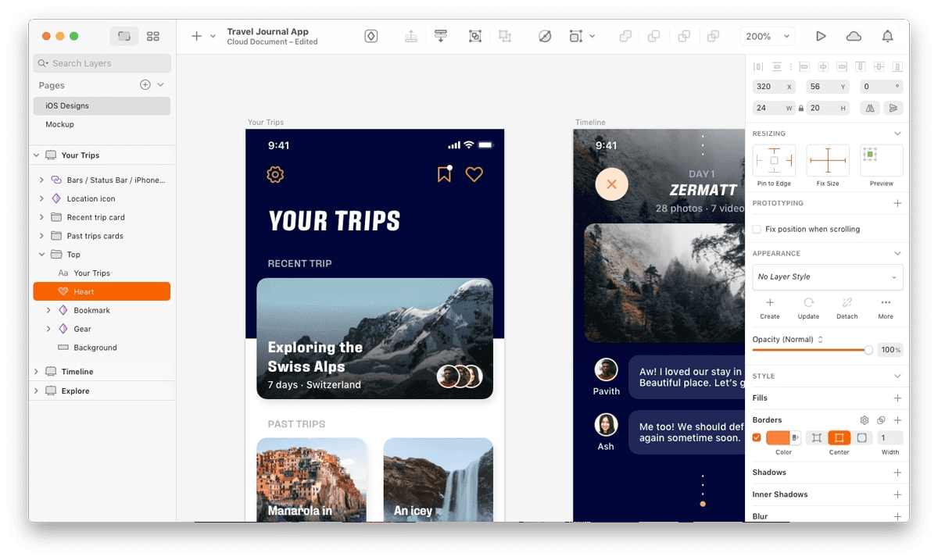The width and height of the screenshot is (938, 560).
Task: Click the Create Symbol toolbar icon
Action: (371, 36)
